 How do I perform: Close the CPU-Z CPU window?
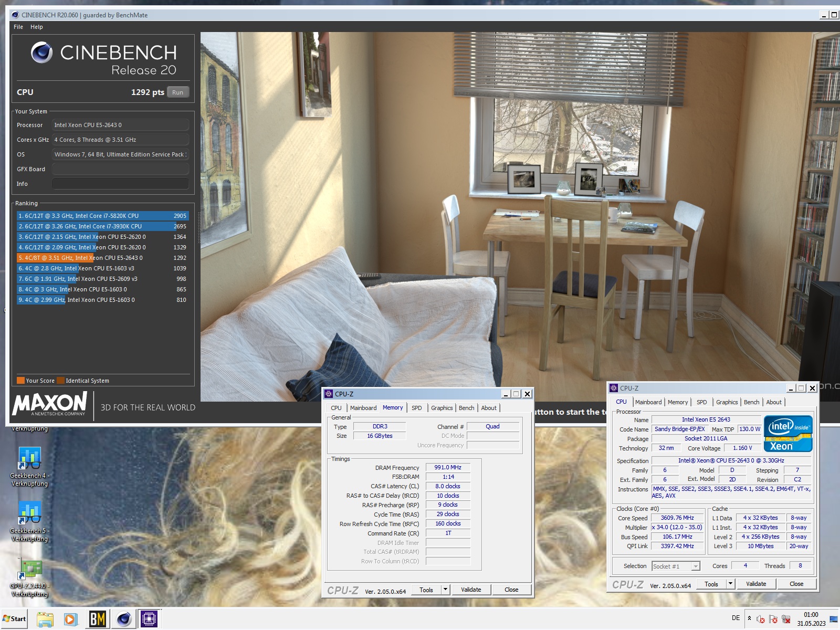click(812, 388)
